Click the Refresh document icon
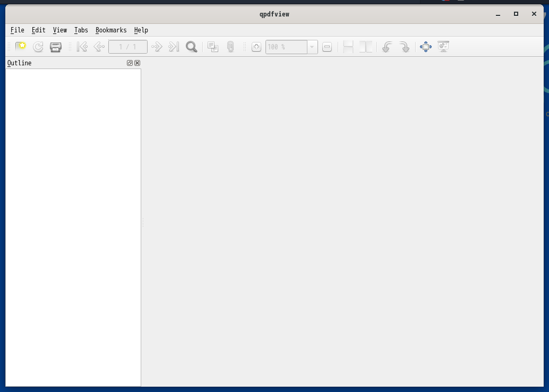 (38, 47)
